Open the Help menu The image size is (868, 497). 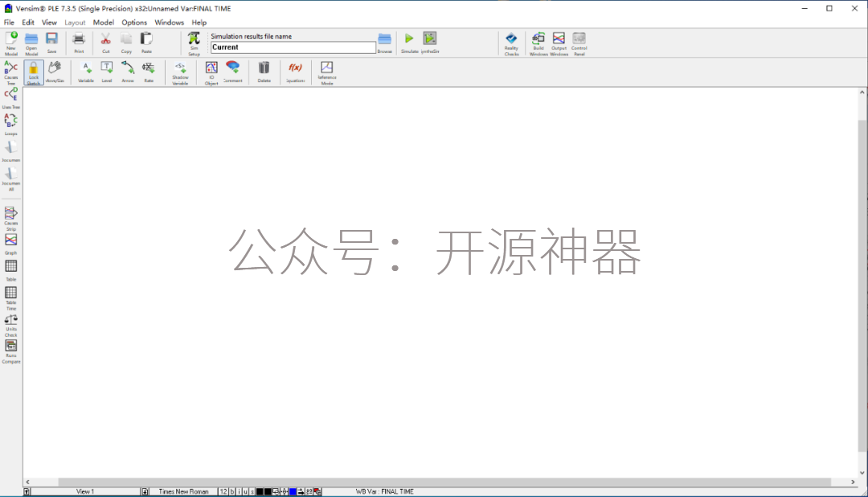[199, 23]
